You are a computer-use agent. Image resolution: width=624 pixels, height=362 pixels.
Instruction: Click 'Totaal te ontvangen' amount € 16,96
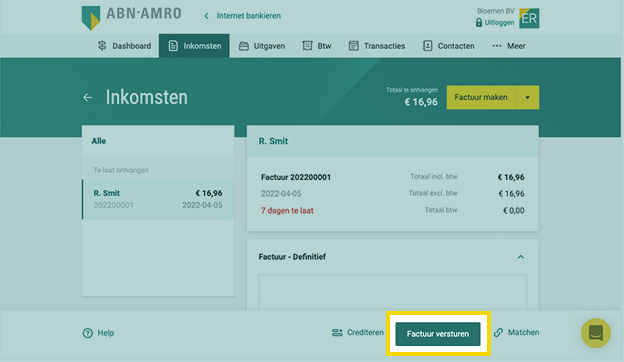tap(421, 102)
